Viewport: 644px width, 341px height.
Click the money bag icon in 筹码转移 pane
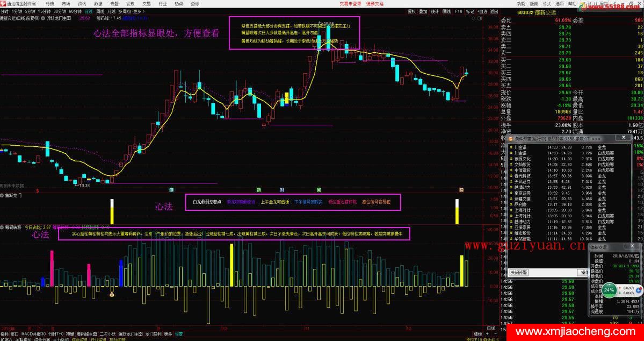[x=112, y=294]
